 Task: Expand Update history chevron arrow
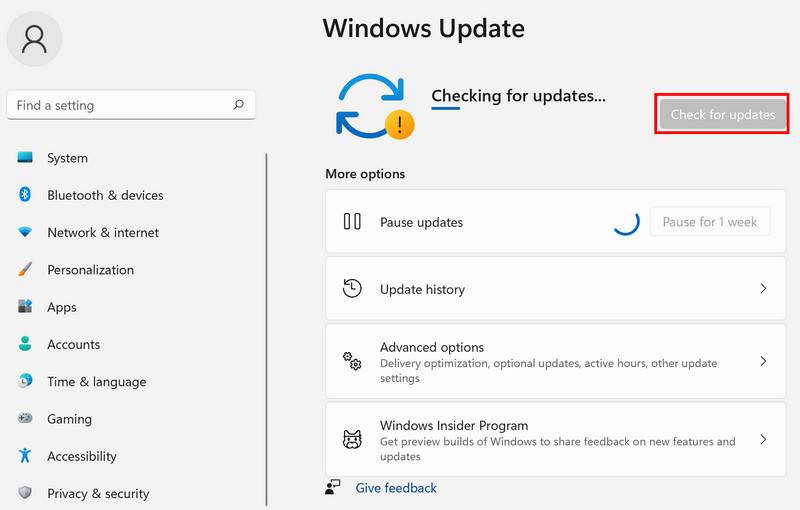[x=763, y=289]
